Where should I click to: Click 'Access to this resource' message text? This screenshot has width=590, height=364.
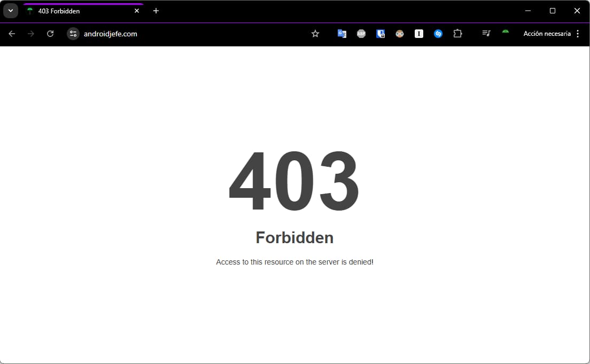pyautogui.click(x=294, y=262)
